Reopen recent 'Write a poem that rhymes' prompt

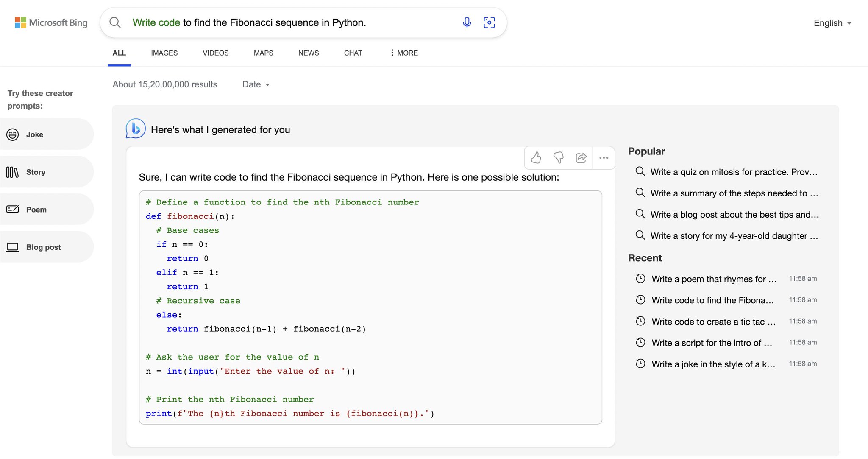click(714, 279)
